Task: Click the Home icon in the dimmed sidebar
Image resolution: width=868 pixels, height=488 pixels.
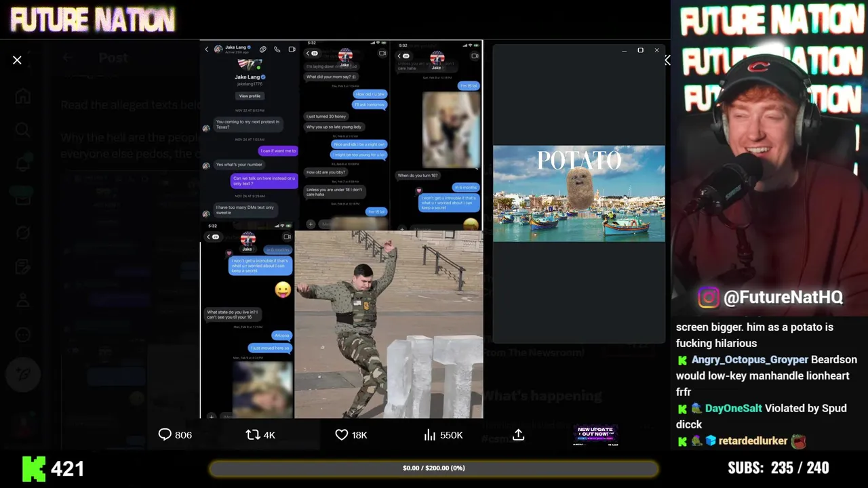Action: (23, 96)
